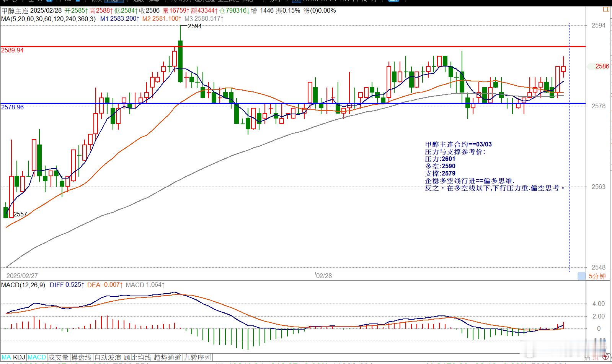Switch to the KDJ indicator tab
The image size is (612, 364).
pyautogui.click(x=19, y=357)
